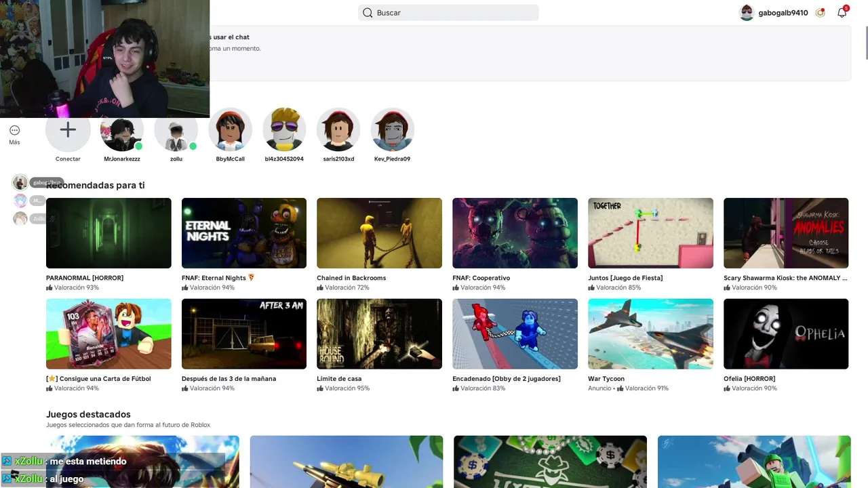
Task: Open the first gabogalb chat overlay avatar
Action: [20, 182]
